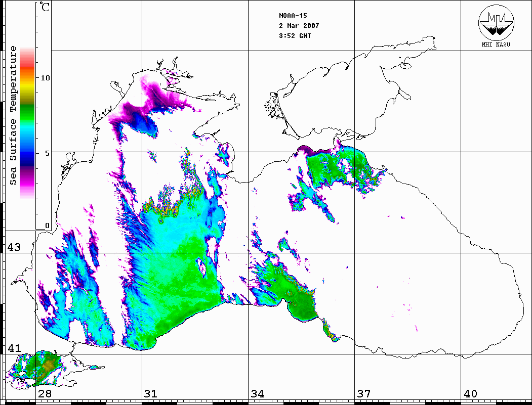Click the MHI NASU logo emblem
The image size is (532, 405).
(496, 22)
